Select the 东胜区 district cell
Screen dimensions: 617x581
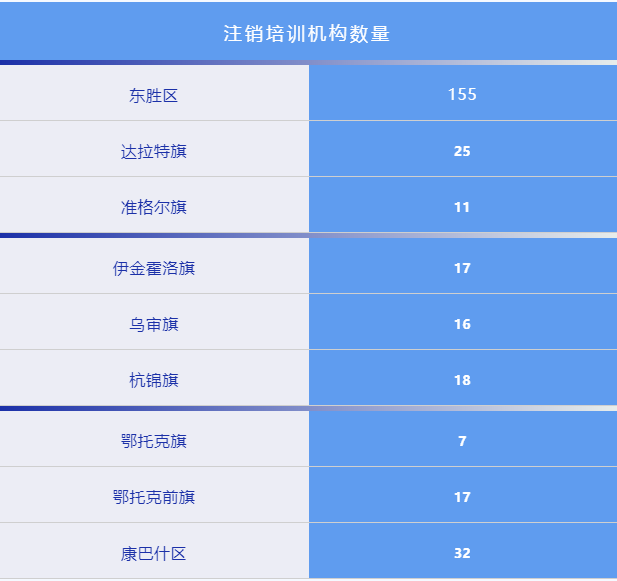[x=153, y=96]
